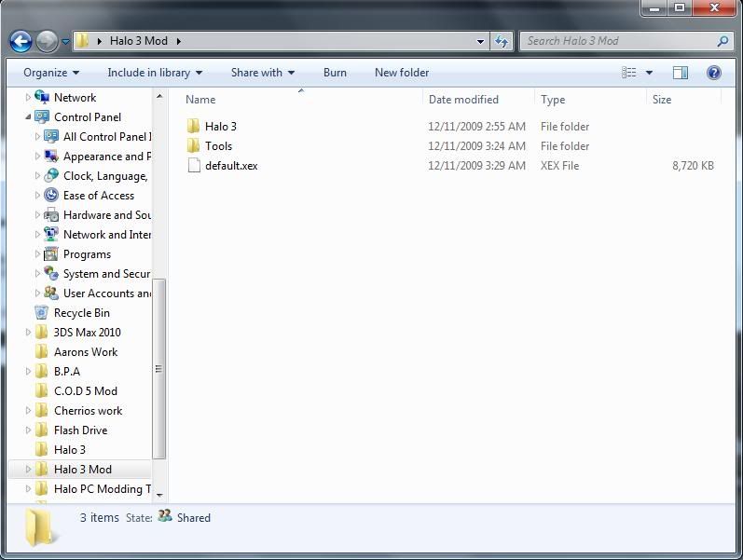Sort by Date modified column
The image size is (743, 560).
click(x=463, y=100)
